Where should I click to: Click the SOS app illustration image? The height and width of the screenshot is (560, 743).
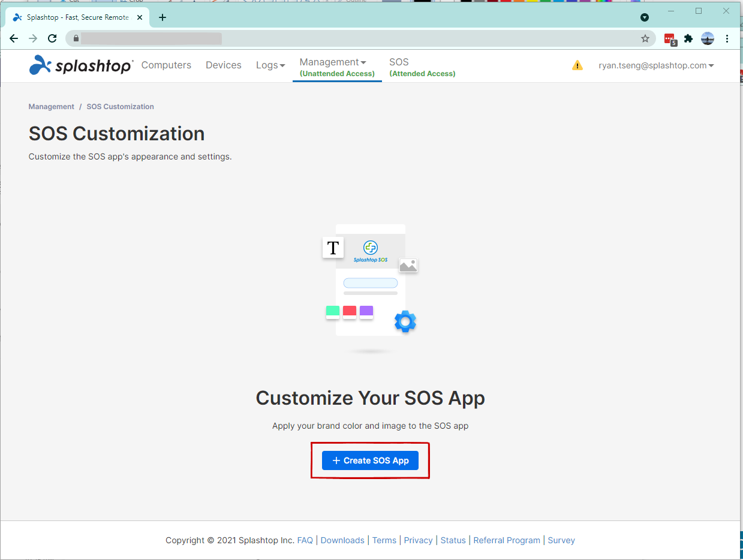click(371, 288)
